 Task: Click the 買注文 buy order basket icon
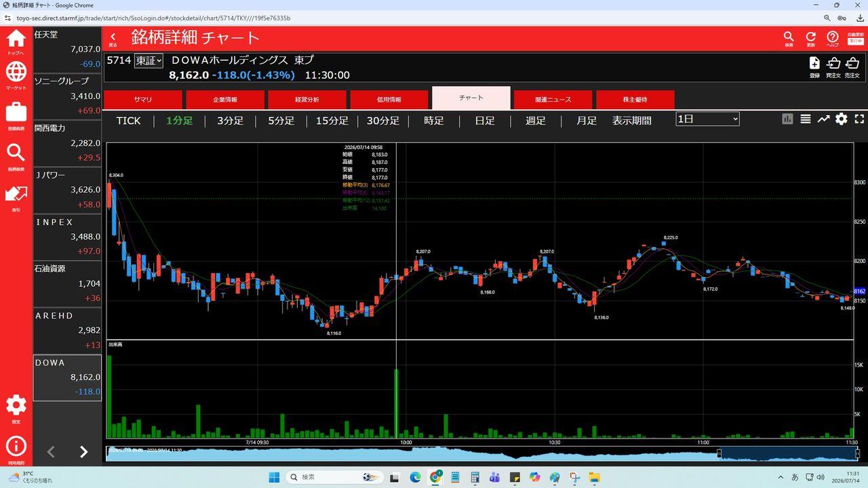833,67
